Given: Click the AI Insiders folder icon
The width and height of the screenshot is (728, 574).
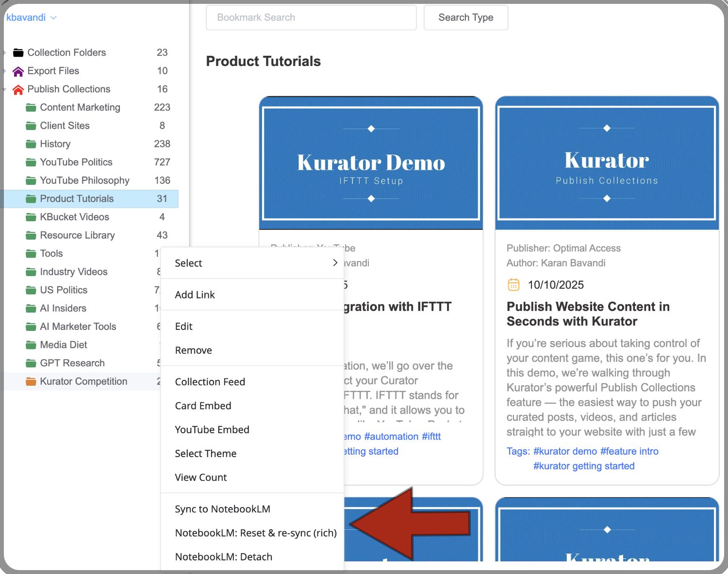Looking at the screenshot, I should tap(31, 309).
